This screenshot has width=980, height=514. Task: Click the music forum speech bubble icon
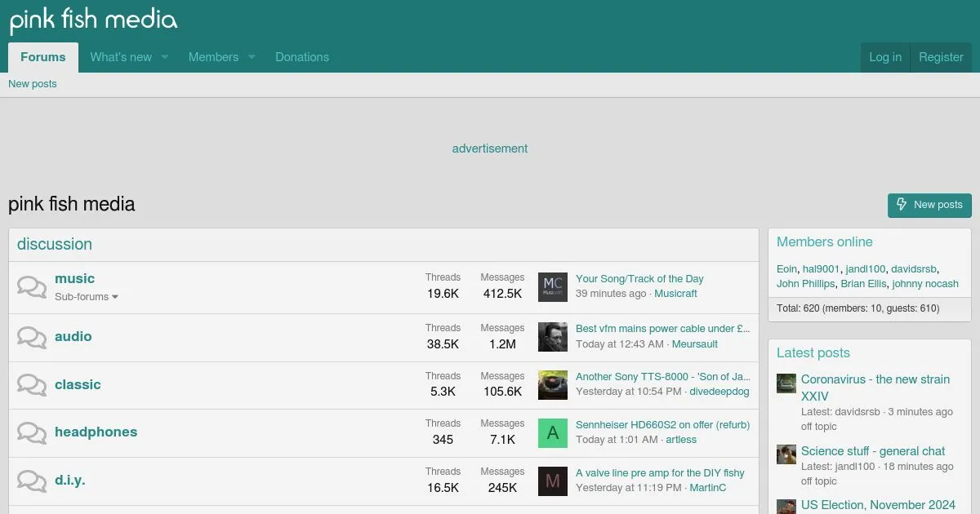coord(32,287)
